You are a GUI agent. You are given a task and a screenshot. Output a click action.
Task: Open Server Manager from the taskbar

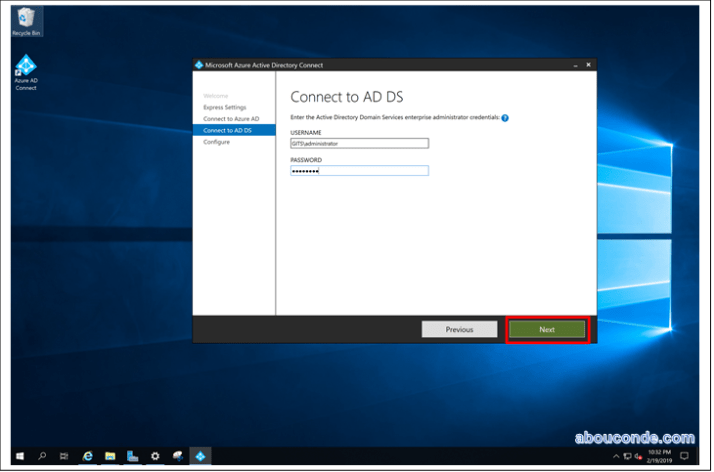(x=132, y=456)
